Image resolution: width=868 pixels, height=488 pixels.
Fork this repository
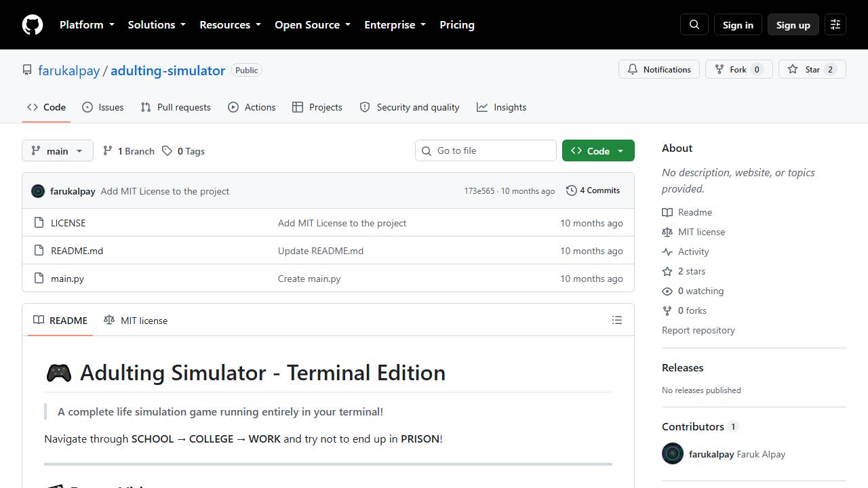point(738,69)
